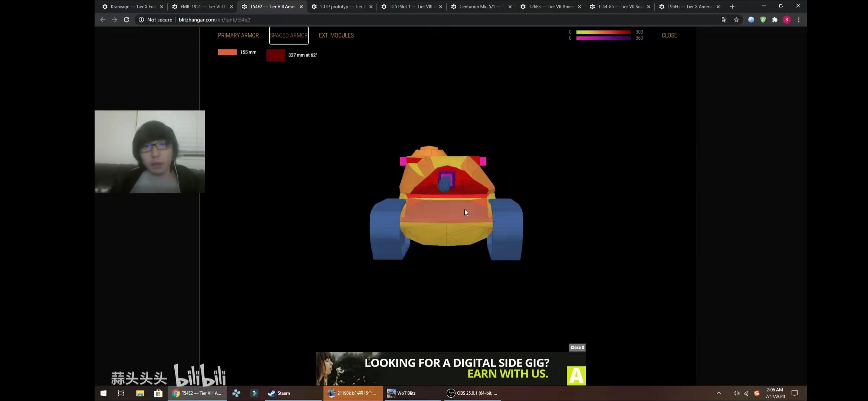Screen dimensions: 868x401
Task: Click the tank's upper hull plate
Action: [446, 210]
